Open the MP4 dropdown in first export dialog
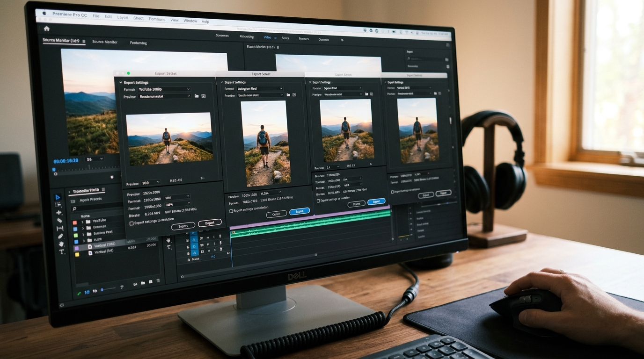The image size is (644, 359). click(x=177, y=204)
